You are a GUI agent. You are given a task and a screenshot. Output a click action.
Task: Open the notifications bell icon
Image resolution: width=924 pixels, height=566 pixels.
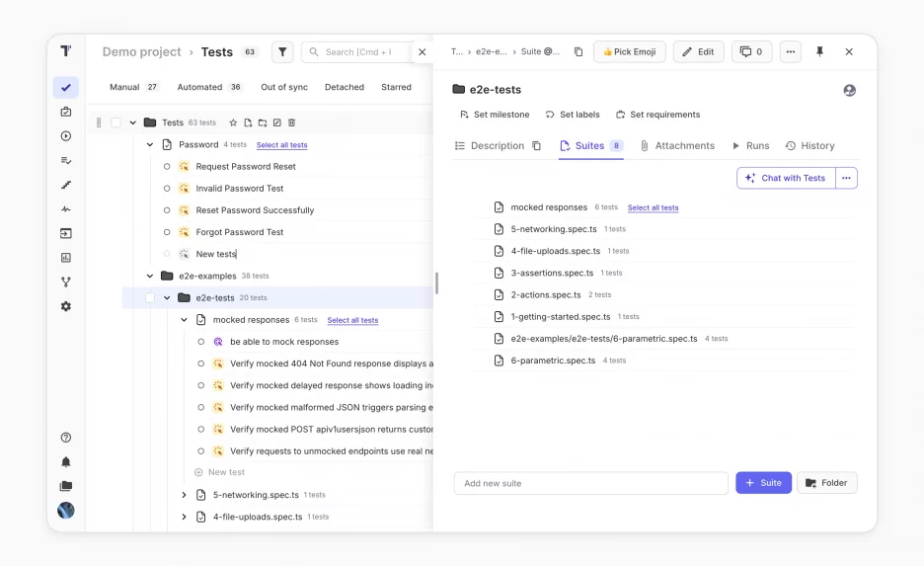[x=66, y=461]
